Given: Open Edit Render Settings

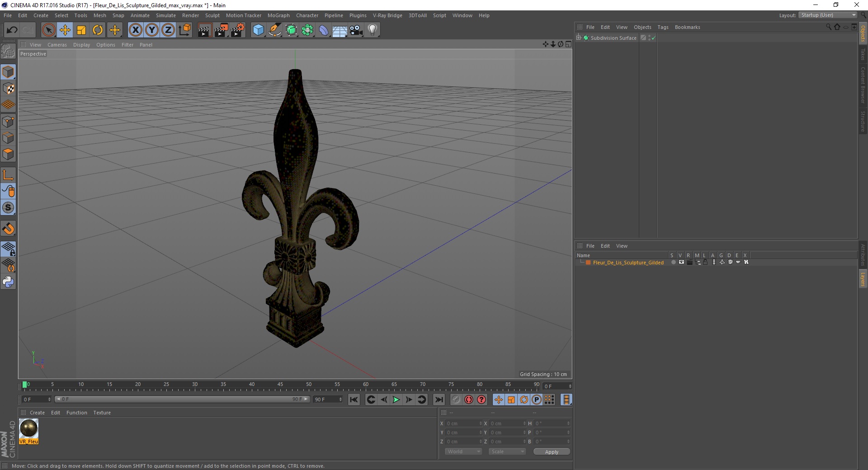Looking at the screenshot, I should point(238,30).
